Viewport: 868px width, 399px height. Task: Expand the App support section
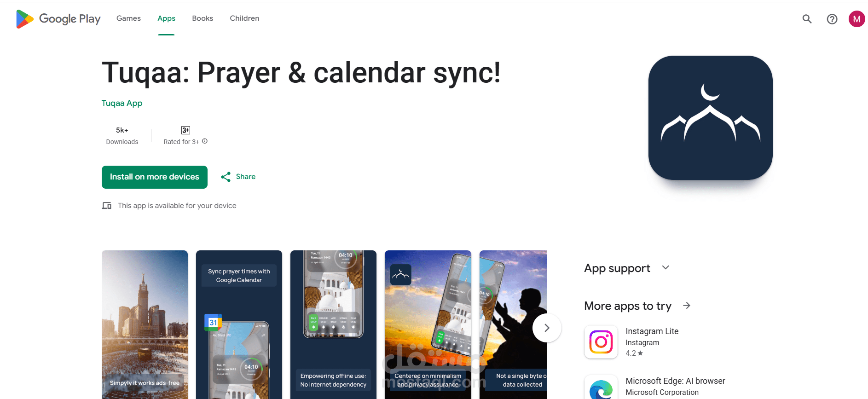pos(665,267)
